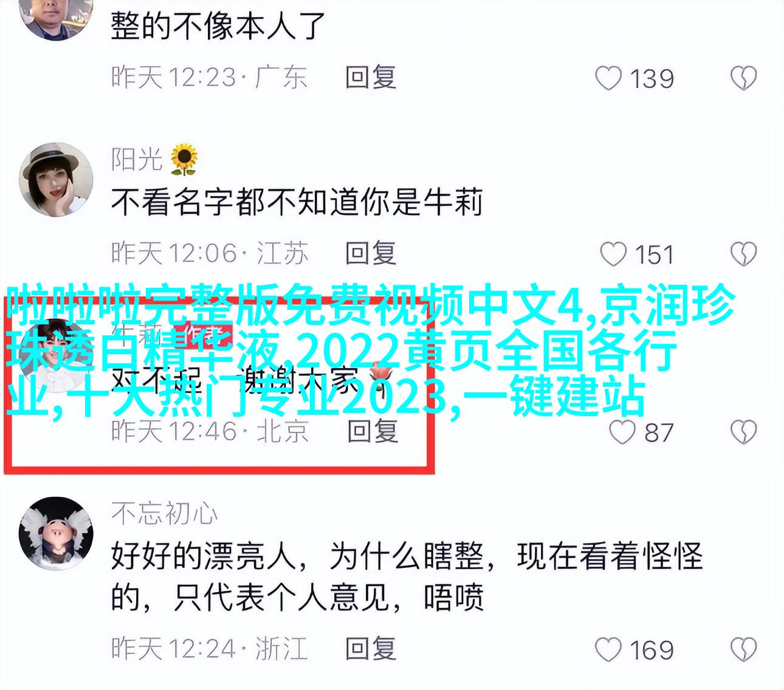Reply to the 昨天 12:23 广东 comment
Viewport: 784px width, 690px height.
coord(371,77)
